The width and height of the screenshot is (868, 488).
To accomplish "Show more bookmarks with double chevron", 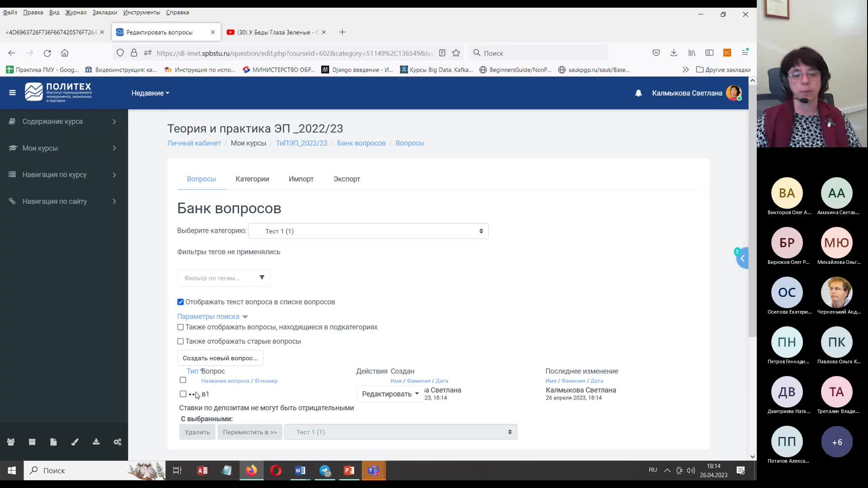I will [685, 70].
